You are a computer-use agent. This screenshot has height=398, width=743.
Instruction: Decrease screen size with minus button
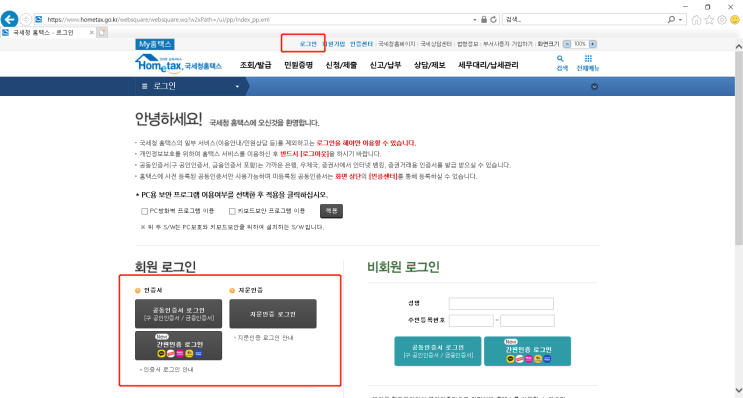[567, 44]
